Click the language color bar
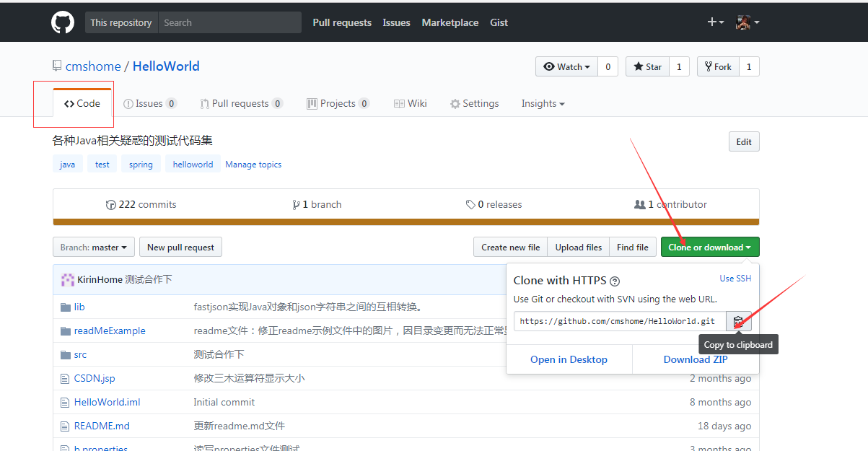 click(x=406, y=222)
